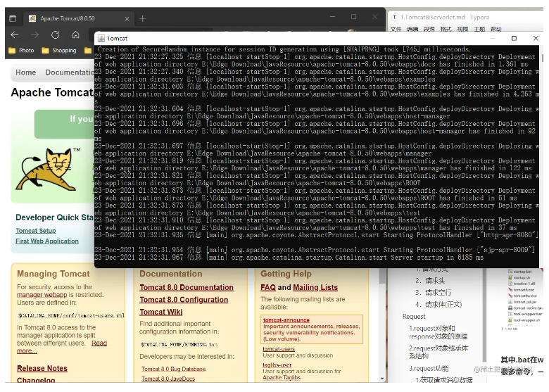The image size is (549, 392).
Task: Click the browser back arrow
Action: point(14,34)
